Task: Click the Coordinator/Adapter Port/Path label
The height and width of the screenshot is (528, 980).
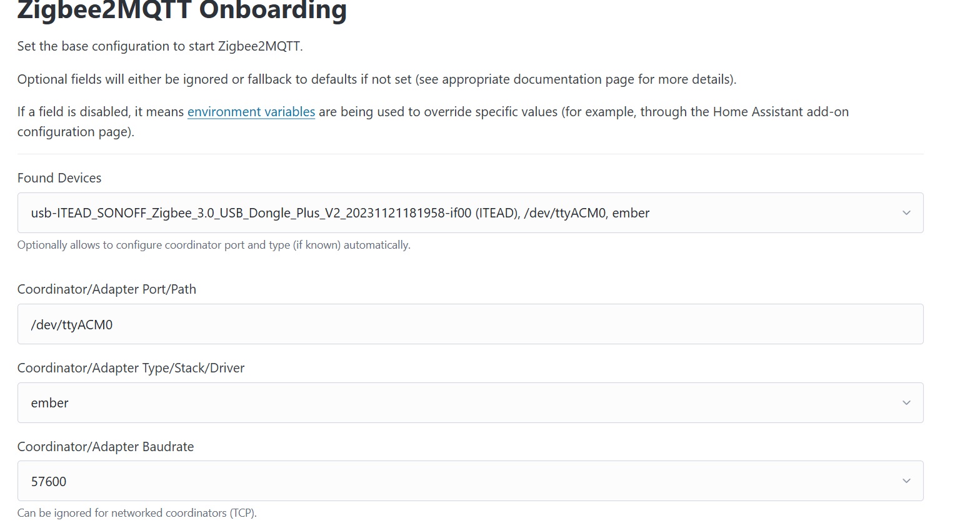Action: (107, 289)
